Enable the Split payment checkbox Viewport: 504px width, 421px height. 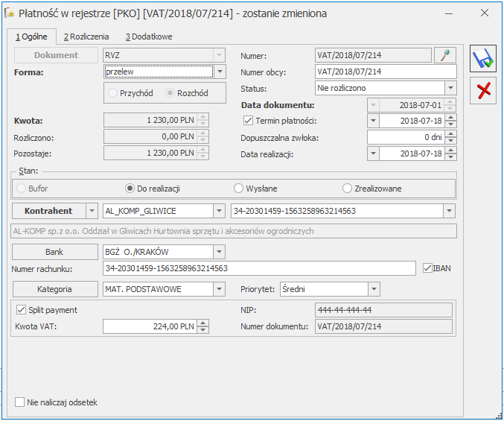click(x=20, y=310)
